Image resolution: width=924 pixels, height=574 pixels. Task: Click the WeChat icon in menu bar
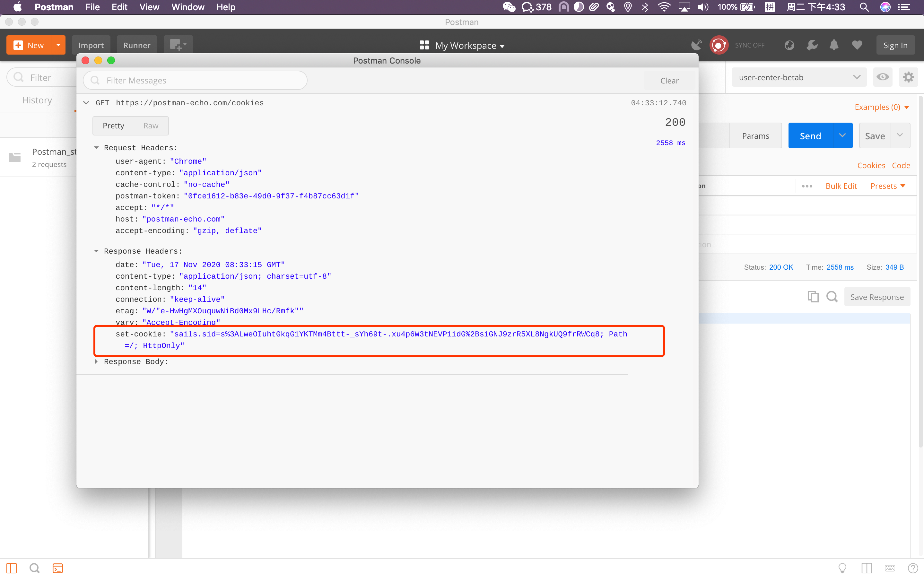pyautogui.click(x=509, y=7)
